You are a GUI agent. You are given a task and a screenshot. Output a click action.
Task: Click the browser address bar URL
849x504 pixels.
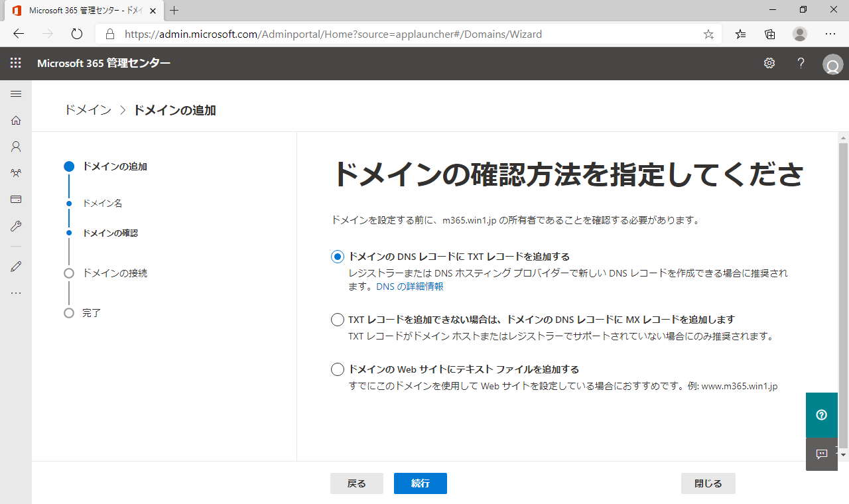pos(334,34)
